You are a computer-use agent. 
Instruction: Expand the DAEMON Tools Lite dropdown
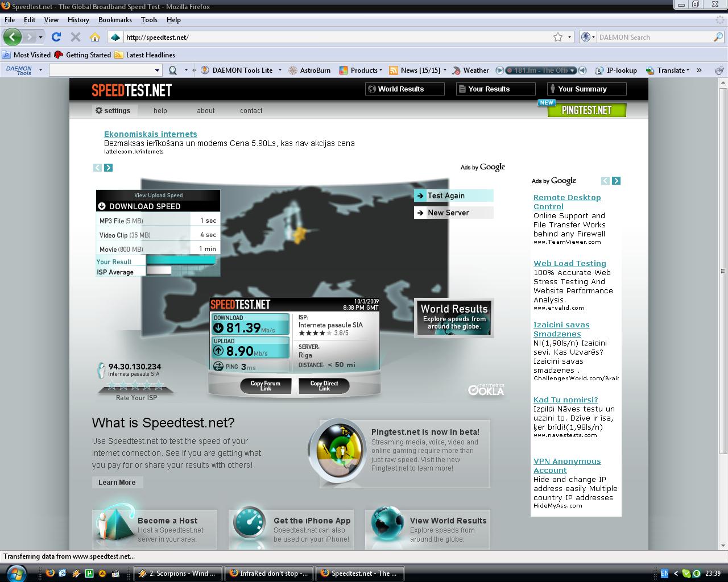click(x=279, y=70)
